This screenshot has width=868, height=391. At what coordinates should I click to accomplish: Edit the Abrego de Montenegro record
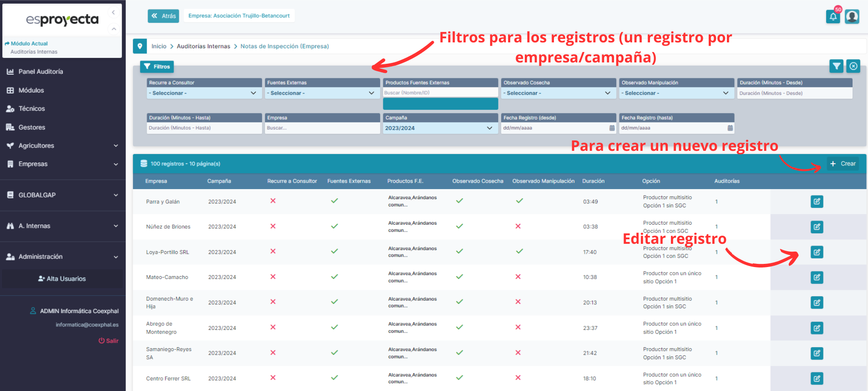(x=817, y=328)
